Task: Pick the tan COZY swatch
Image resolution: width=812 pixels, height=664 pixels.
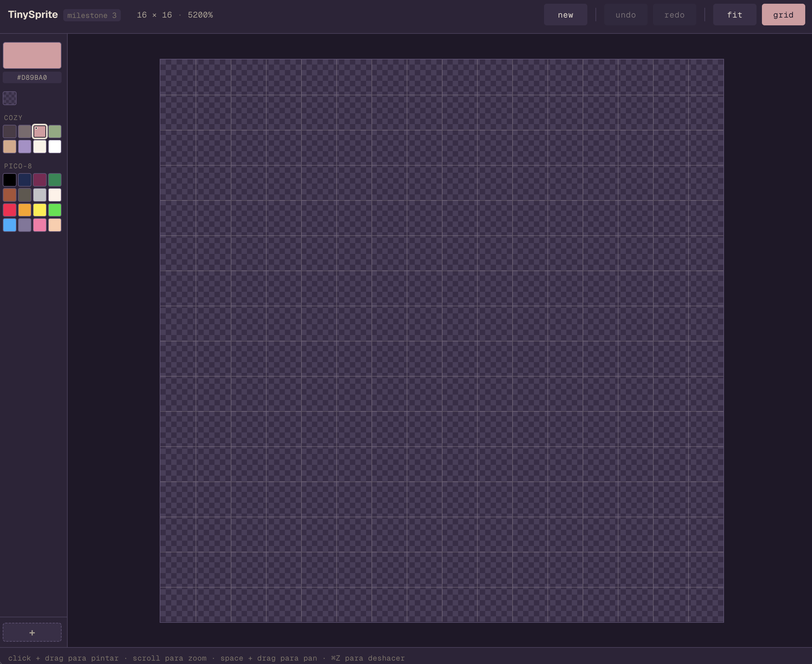Action: [9, 146]
